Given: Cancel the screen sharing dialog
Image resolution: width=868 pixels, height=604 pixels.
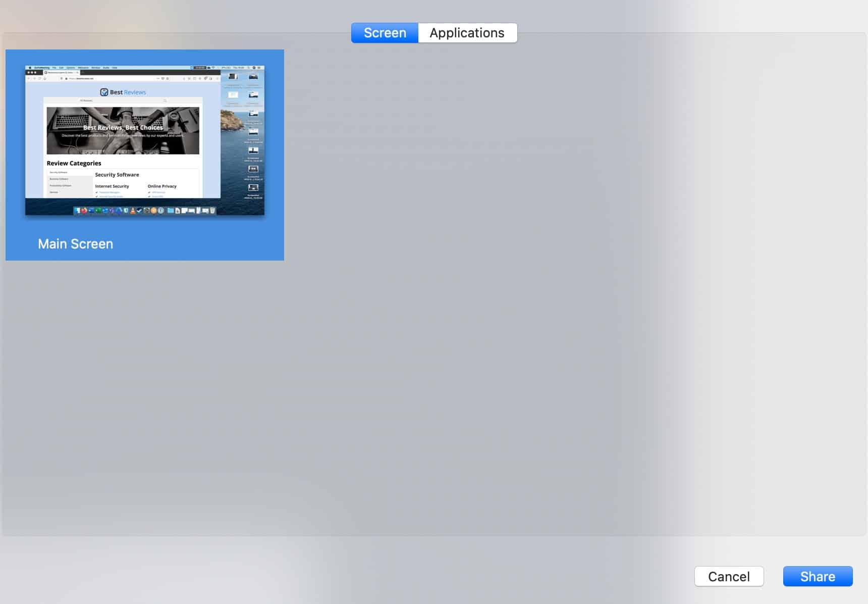Looking at the screenshot, I should coord(729,576).
